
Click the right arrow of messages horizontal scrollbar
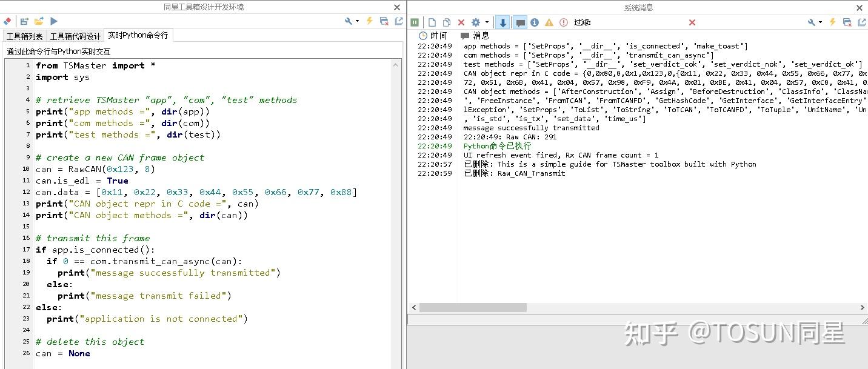click(863, 308)
